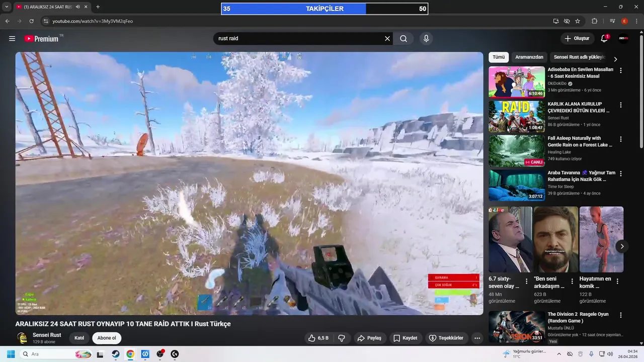View site information icon in address bar

pos(46,21)
